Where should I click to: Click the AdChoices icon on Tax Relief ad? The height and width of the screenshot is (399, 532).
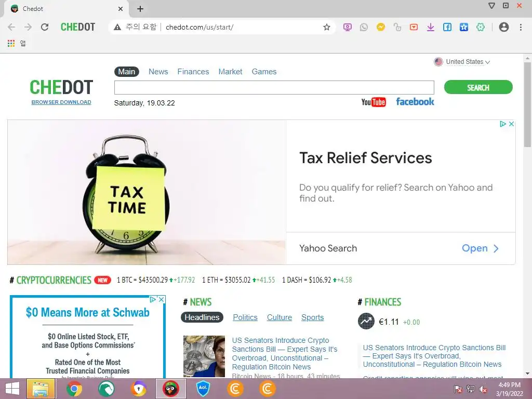(503, 124)
